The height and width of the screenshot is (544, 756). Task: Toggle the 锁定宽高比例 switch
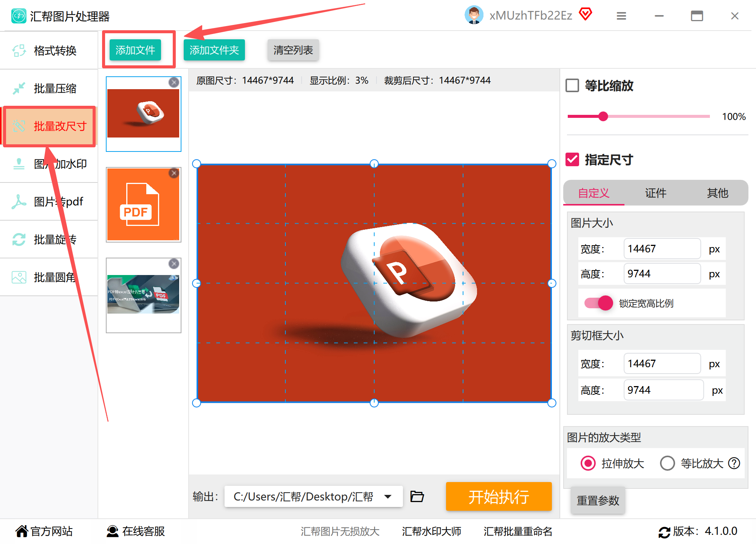(599, 303)
